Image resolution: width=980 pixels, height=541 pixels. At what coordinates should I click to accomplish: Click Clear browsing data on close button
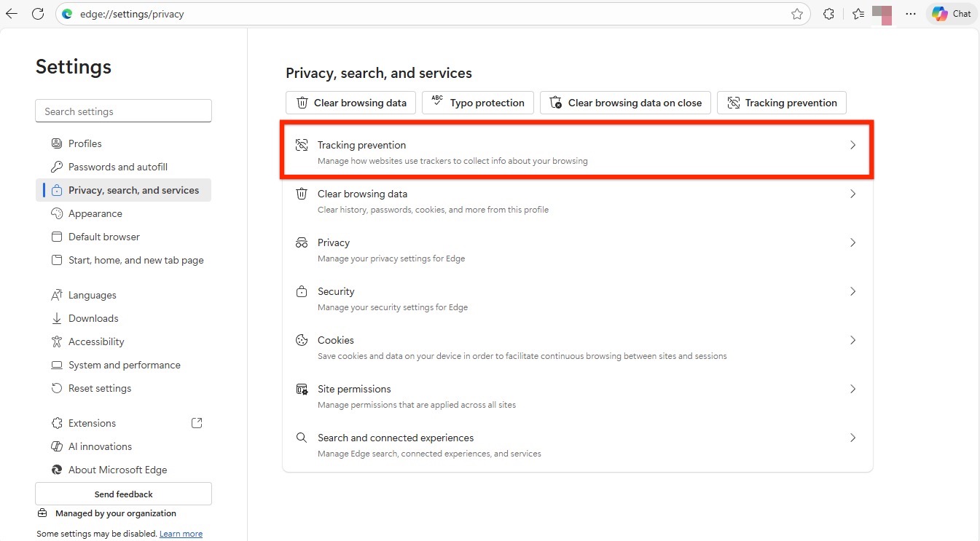[625, 103]
